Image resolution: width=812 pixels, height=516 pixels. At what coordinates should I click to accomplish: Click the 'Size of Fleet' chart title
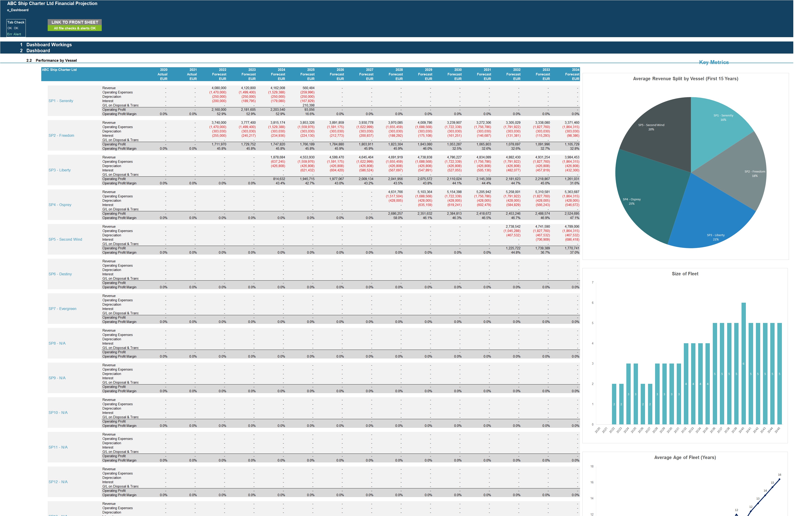685,274
